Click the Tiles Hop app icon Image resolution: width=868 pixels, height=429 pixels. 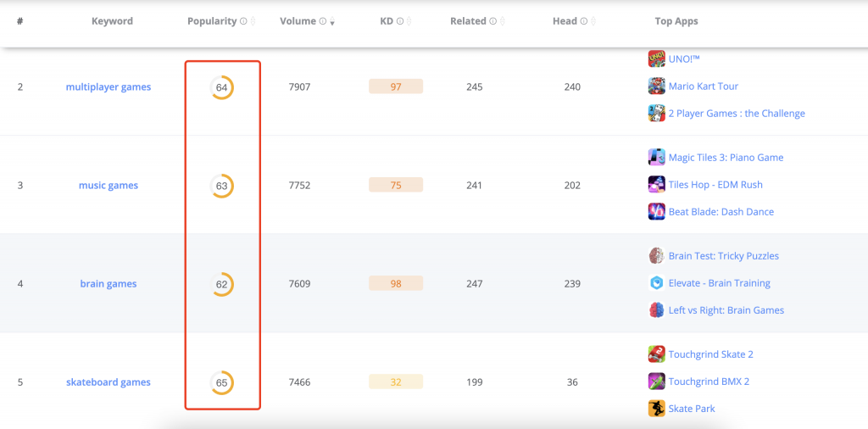click(x=656, y=184)
